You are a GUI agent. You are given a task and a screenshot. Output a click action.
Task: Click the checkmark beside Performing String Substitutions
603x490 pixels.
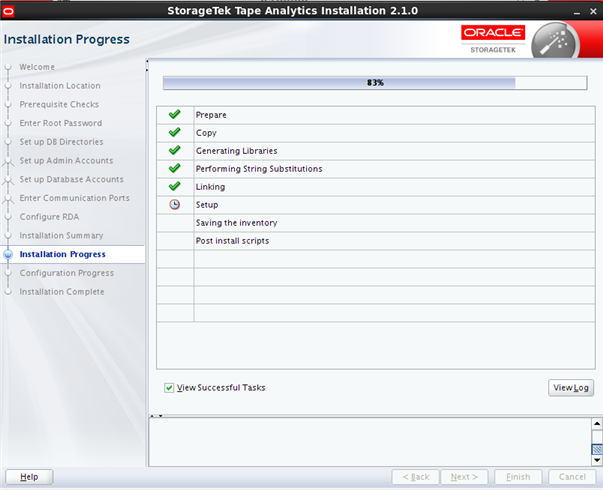(175, 168)
